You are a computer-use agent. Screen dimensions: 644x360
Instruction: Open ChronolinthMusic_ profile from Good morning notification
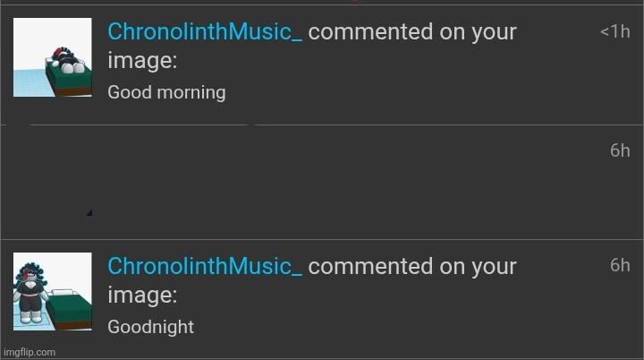[205, 32]
